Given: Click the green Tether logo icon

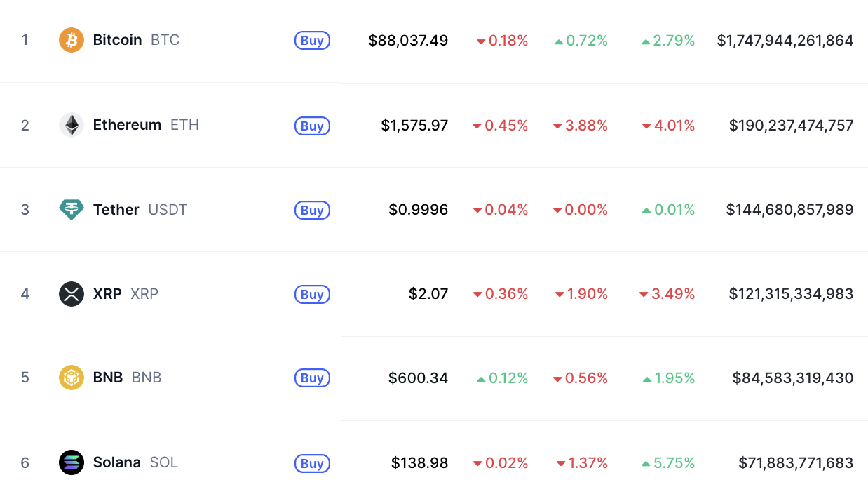Looking at the screenshot, I should click(x=72, y=209).
